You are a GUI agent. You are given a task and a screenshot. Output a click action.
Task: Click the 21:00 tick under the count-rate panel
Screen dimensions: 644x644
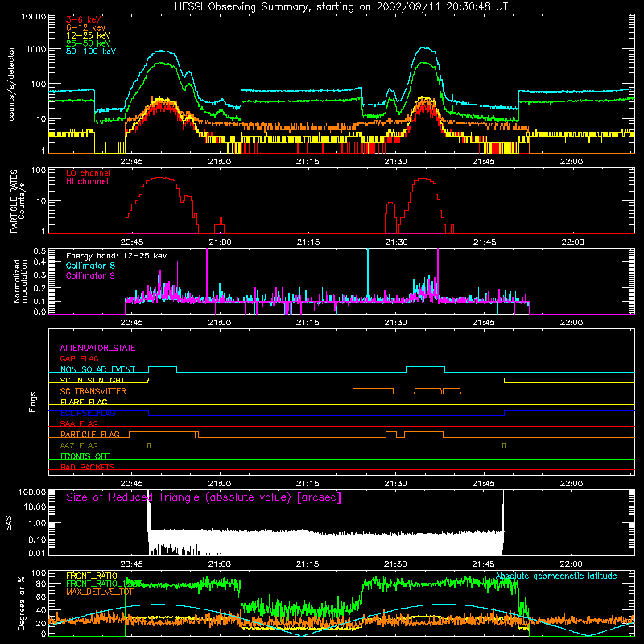(x=220, y=162)
